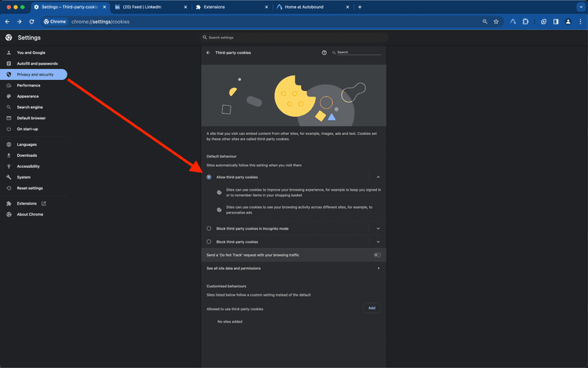This screenshot has width=588, height=368.
Task: Go forward with the browser forward arrow
Action: click(19, 22)
